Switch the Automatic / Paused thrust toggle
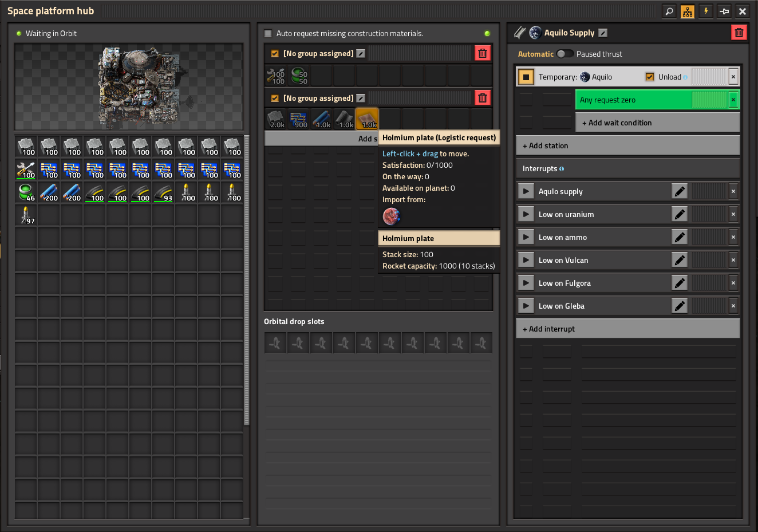 click(564, 54)
